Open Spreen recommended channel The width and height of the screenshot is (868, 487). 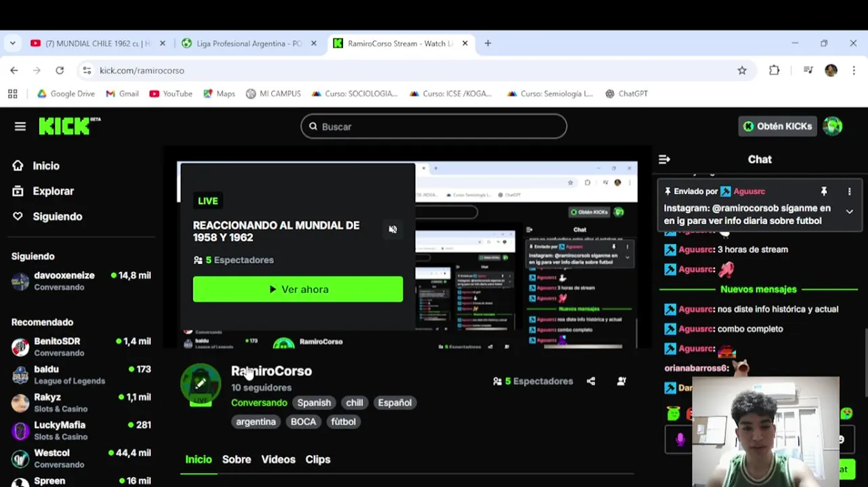point(81,481)
